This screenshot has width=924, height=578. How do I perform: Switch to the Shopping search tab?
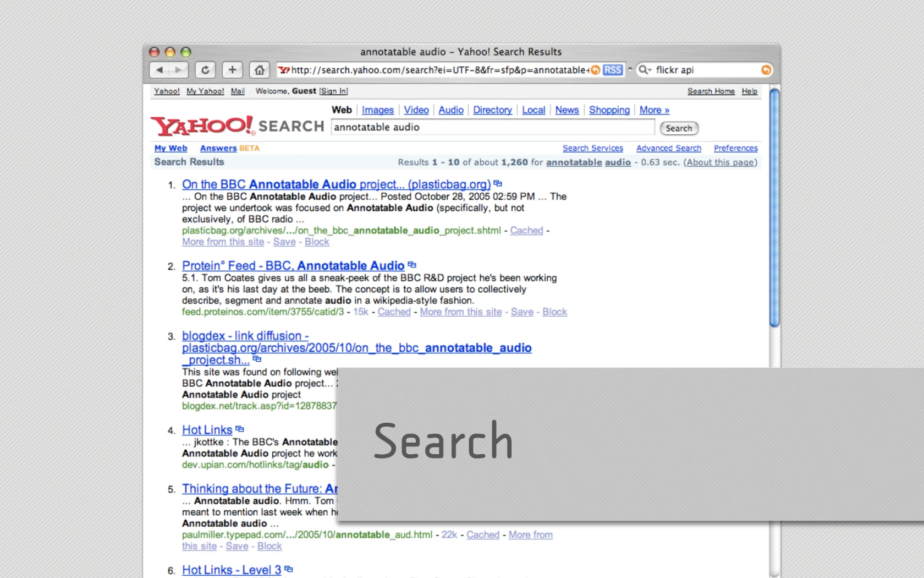click(609, 110)
